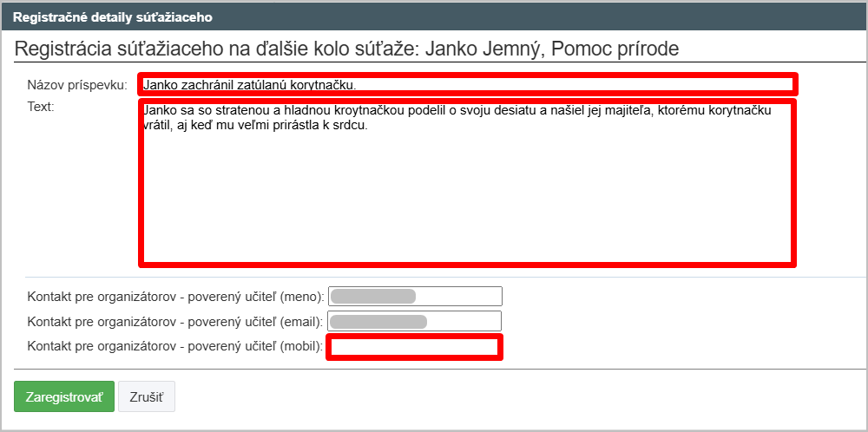Focus the empty poverený učiteľ (mobil) field
The width and height of the screenshot is (868, 432).
pos(414,348)
